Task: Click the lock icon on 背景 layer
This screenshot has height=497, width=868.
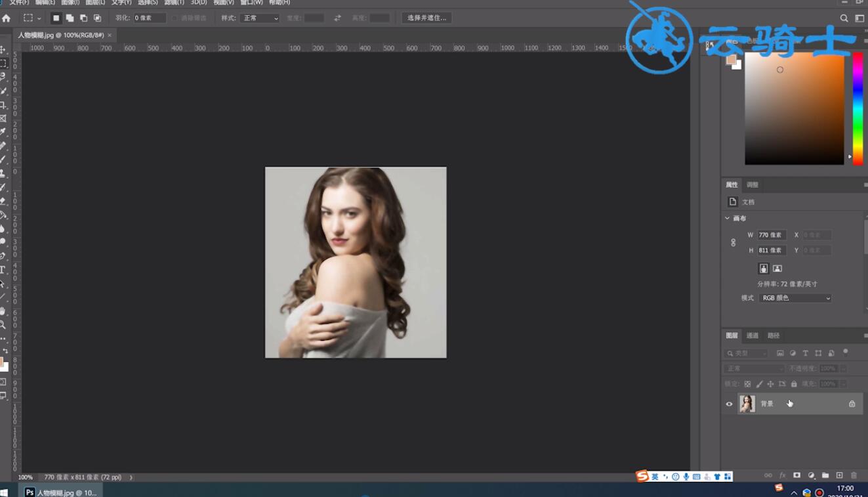Action: tap(852, 404)
